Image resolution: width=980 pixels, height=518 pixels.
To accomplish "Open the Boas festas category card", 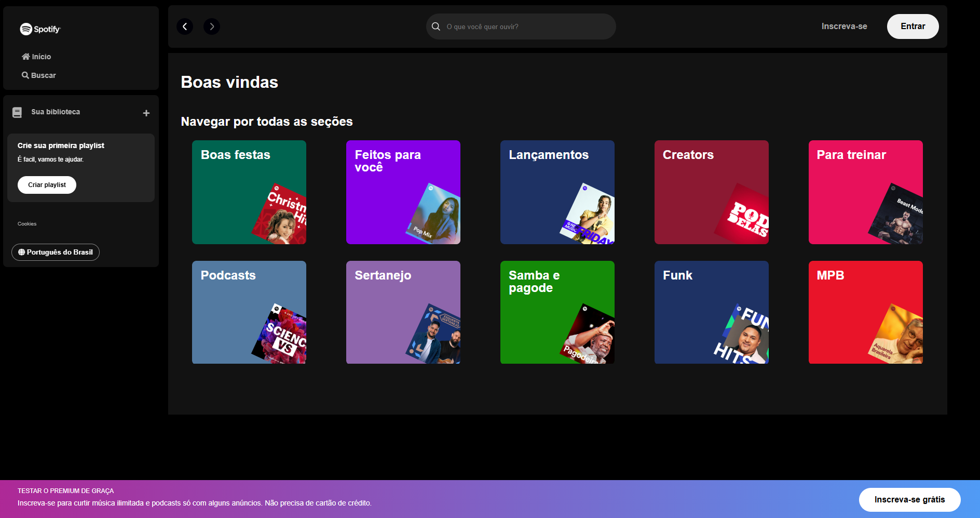I will (x=249, y=192).
